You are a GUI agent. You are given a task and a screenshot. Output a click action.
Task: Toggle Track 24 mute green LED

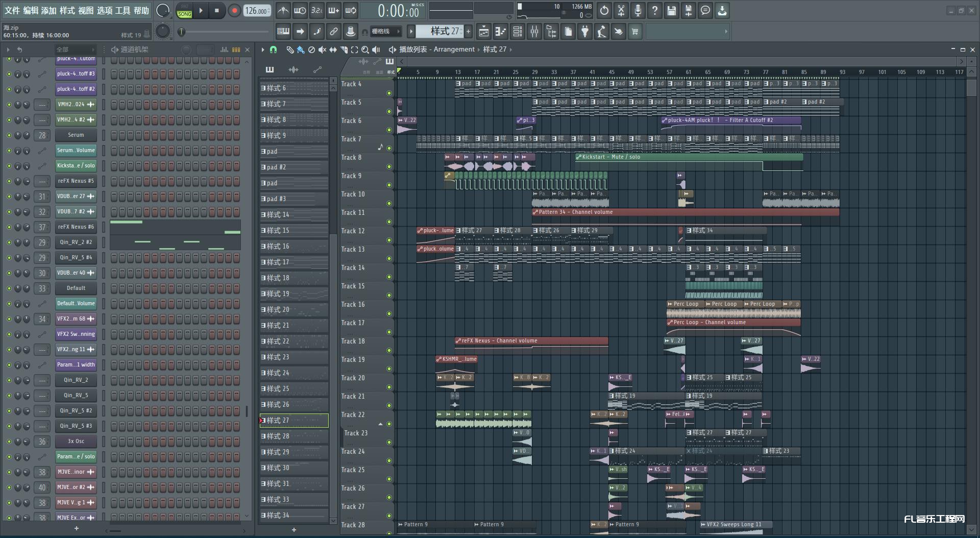point(389,461)
